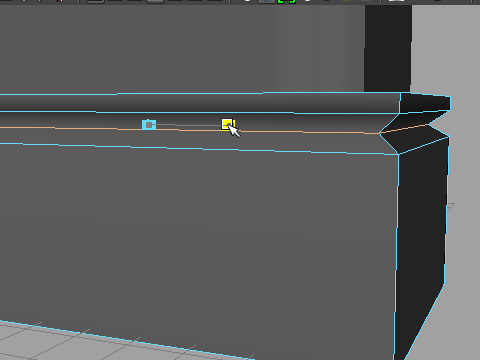Select the dark tall pillar behind the box
The width and height of the screenshot is (480, 360).
coord(388,48)
